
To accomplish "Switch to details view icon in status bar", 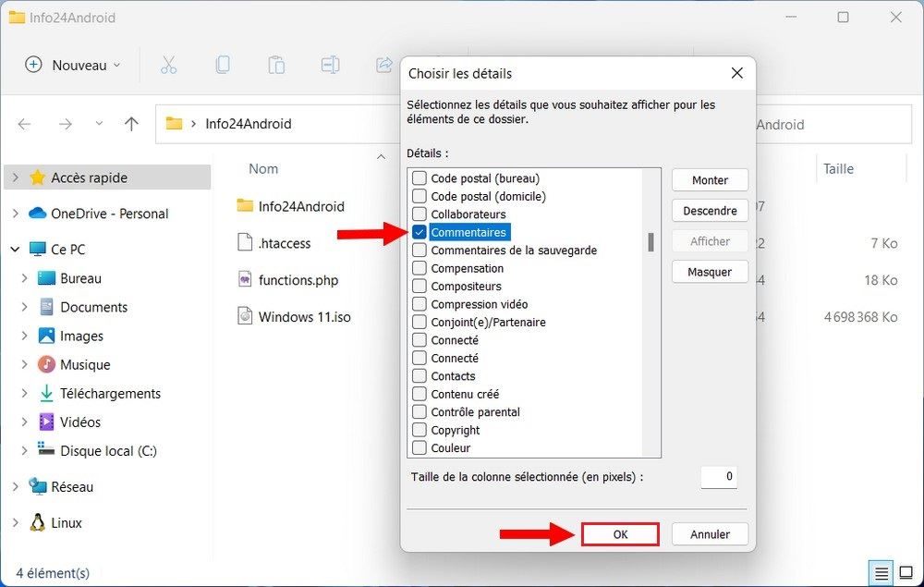I will [x=881, y=573].
